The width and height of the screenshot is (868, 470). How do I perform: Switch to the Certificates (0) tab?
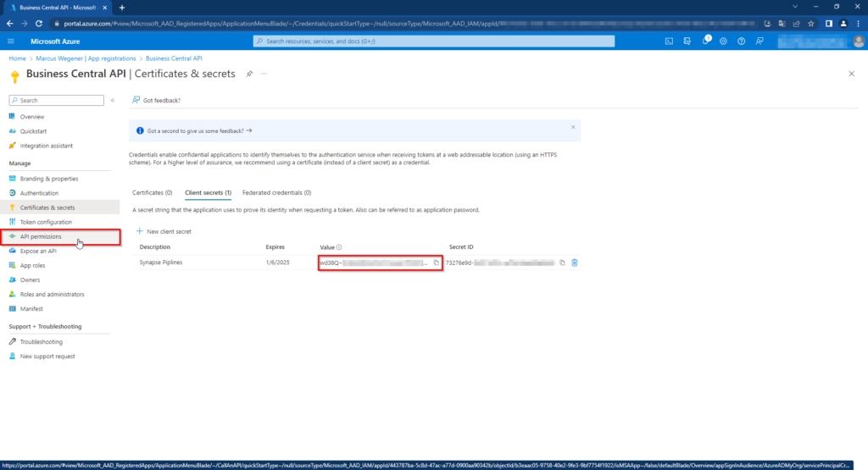[153, 193]
